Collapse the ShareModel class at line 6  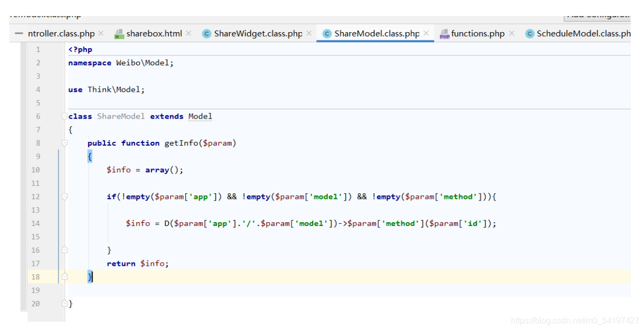64,116
